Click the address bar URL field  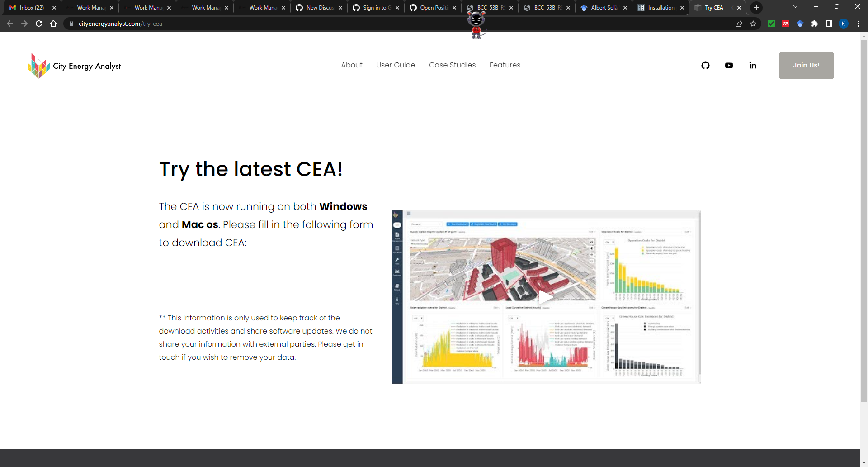click(398, 24)
